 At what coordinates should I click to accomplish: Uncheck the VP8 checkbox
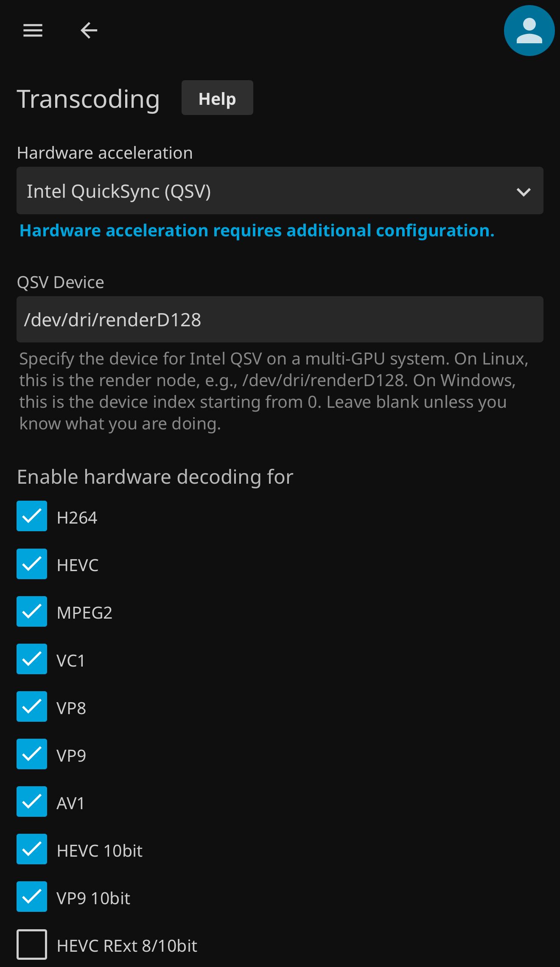(x=32, y=706)
